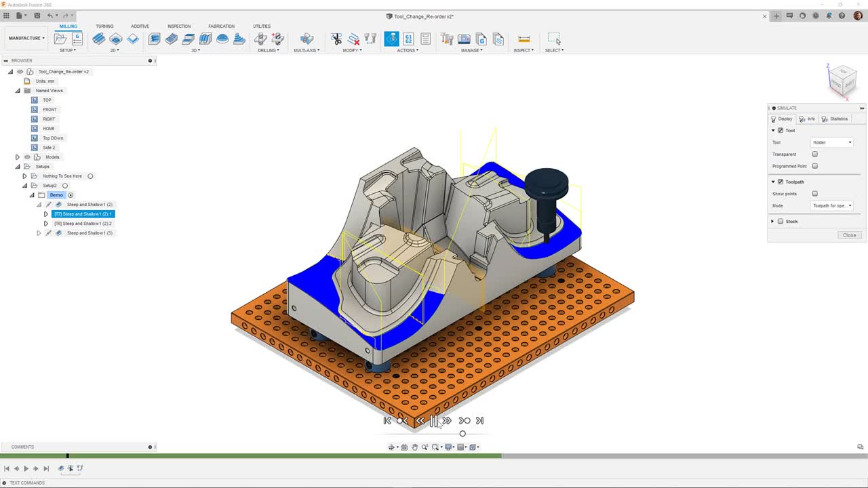
Task: Skip to the simulation end
Action: point(479,421)
